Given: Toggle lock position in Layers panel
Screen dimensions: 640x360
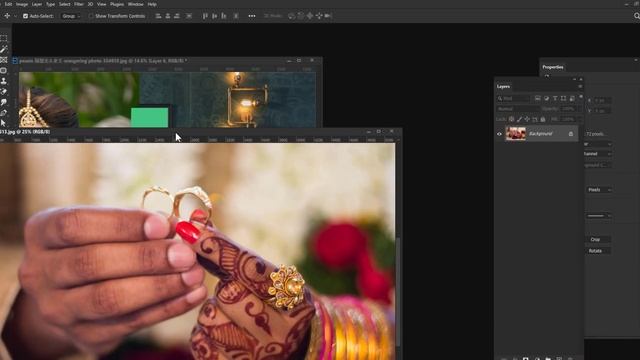Looking at the screenshot, I should [x=527, y=119].
